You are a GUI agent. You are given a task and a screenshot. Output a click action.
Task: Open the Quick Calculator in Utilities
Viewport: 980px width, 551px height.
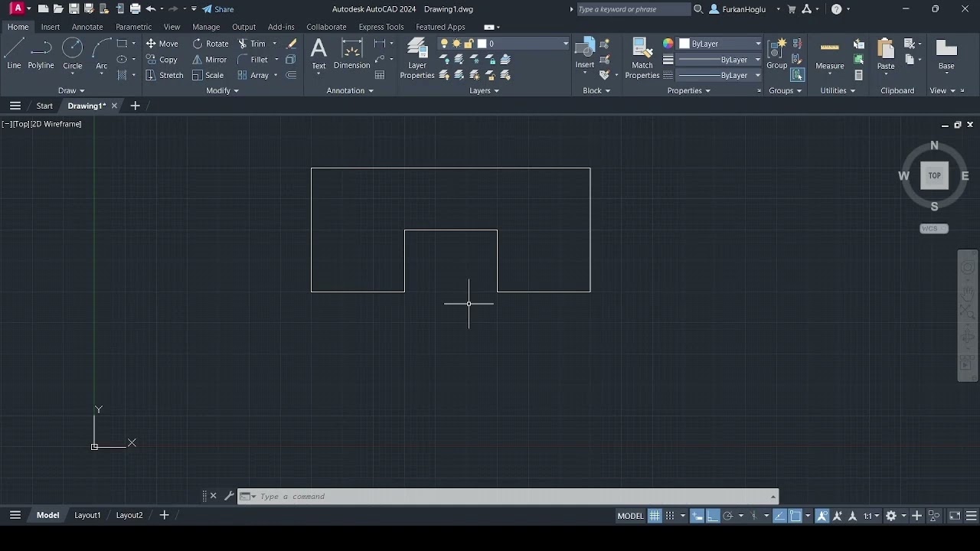859,75
